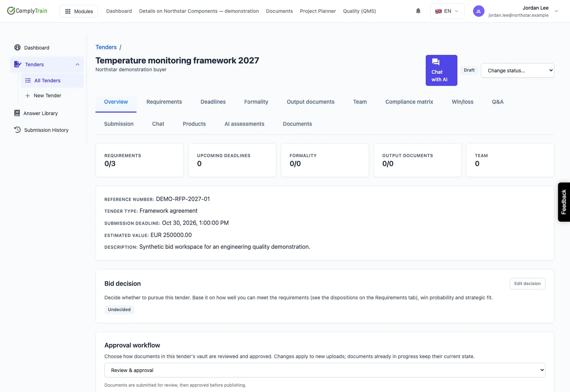Open Quality (QMS) in top navigation
Viewport: 570px width, 392px height.
click(x=359, y=11)
